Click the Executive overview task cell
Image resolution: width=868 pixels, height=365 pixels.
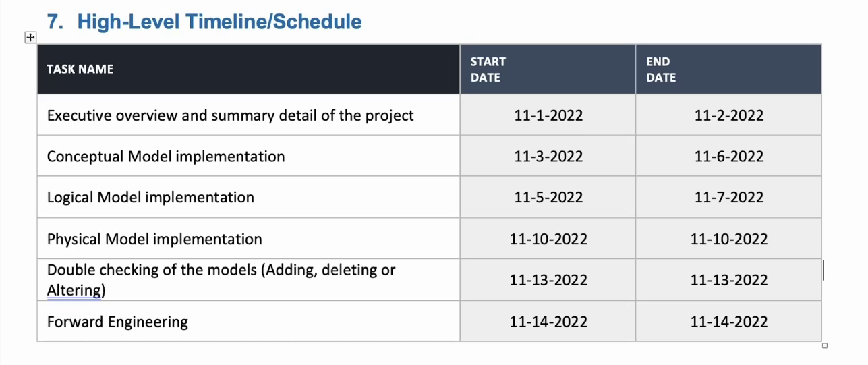click(x=249, y=115)
